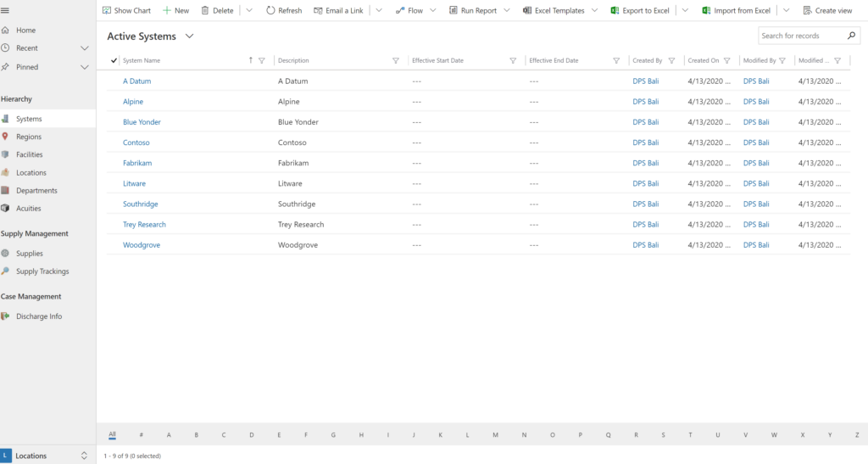Open Locations under Hierarchy
The width and height of the screenshot is (868, 464).
click(x=31, y=173)
